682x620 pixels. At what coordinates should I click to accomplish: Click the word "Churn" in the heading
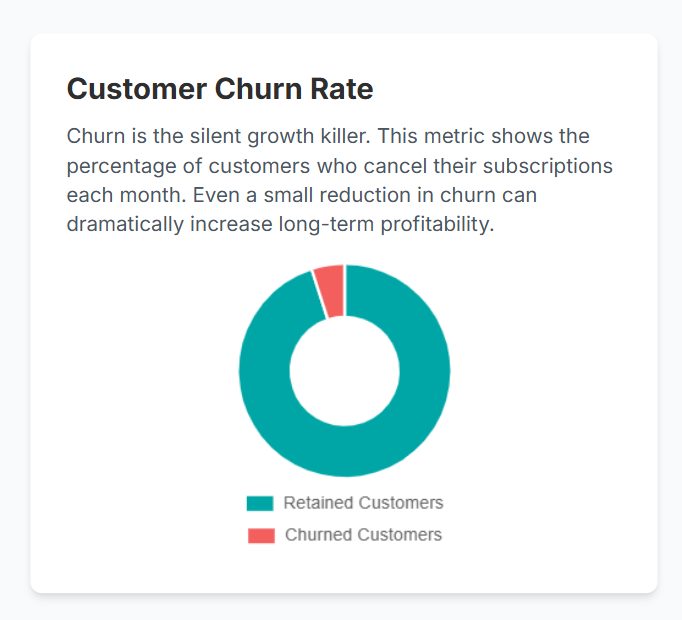(255, 89)
